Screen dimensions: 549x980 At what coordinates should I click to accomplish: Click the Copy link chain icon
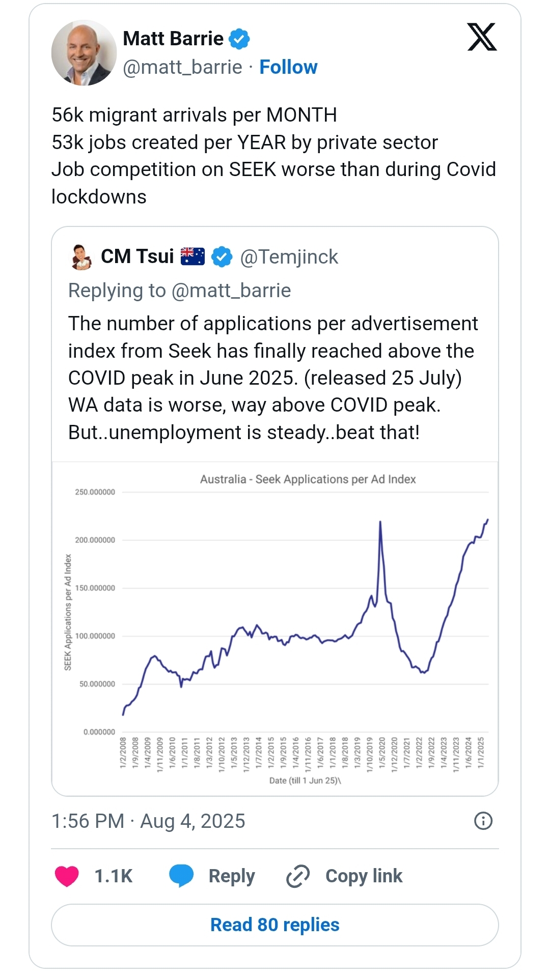(x=298, y=876)
